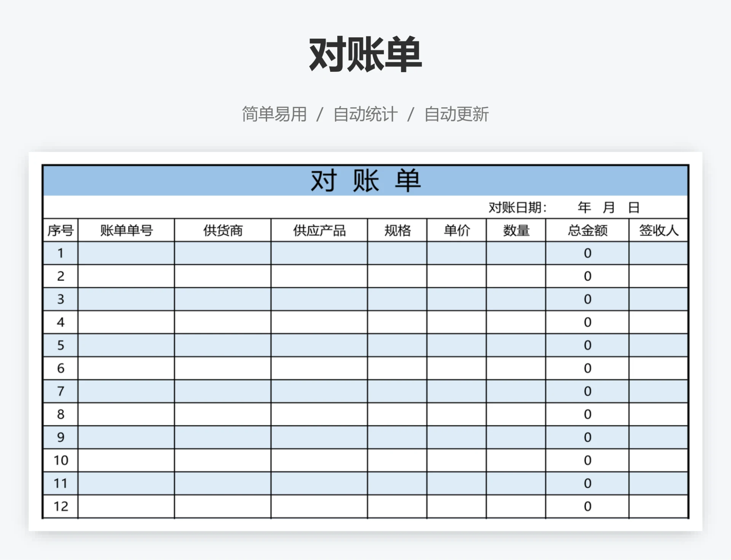Screen dimensions: 731x560
Task: Select row number 5 cell
Action: [x=61, y=345]
